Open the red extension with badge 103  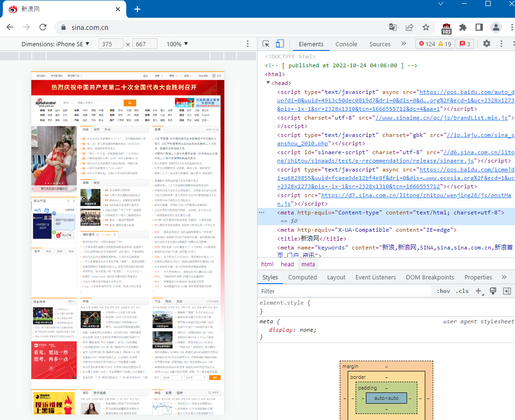[446, 28]
